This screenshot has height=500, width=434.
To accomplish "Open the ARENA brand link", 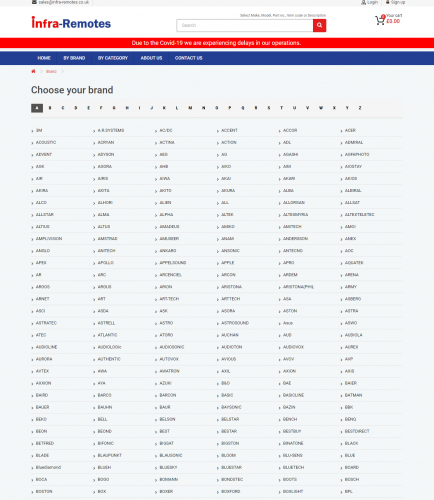I will [352, 275].
